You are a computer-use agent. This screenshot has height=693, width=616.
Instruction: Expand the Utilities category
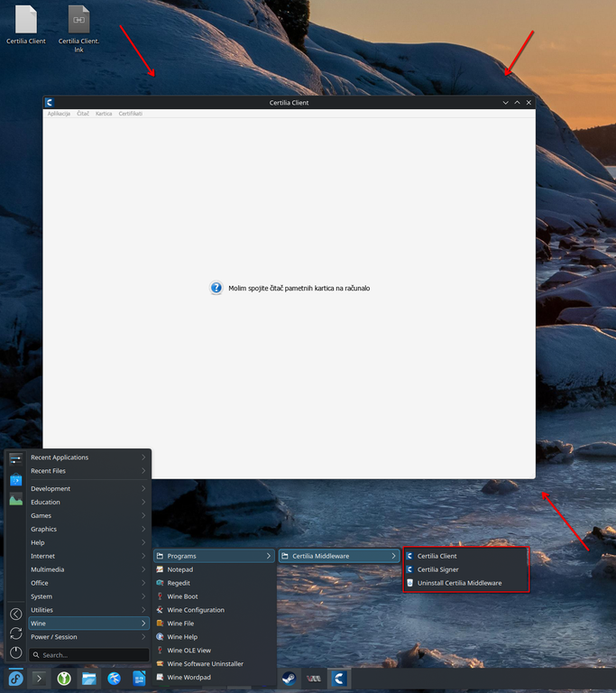[88, 610]
